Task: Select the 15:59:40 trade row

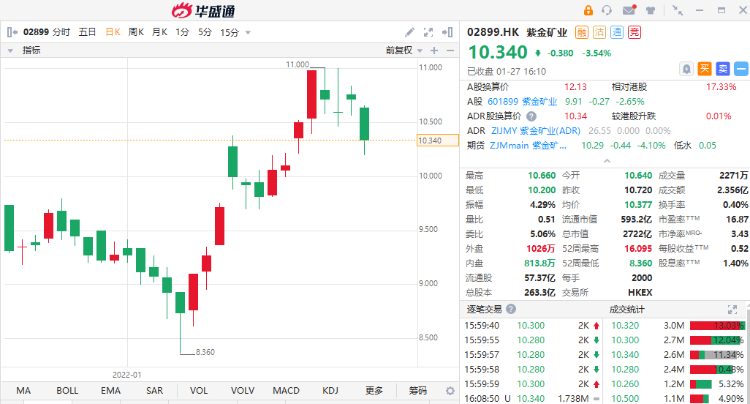Action: coord(532,326)
